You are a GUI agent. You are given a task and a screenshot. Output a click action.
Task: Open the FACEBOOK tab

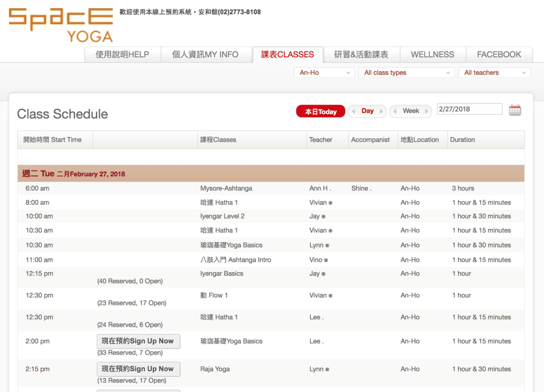[499, 55]
